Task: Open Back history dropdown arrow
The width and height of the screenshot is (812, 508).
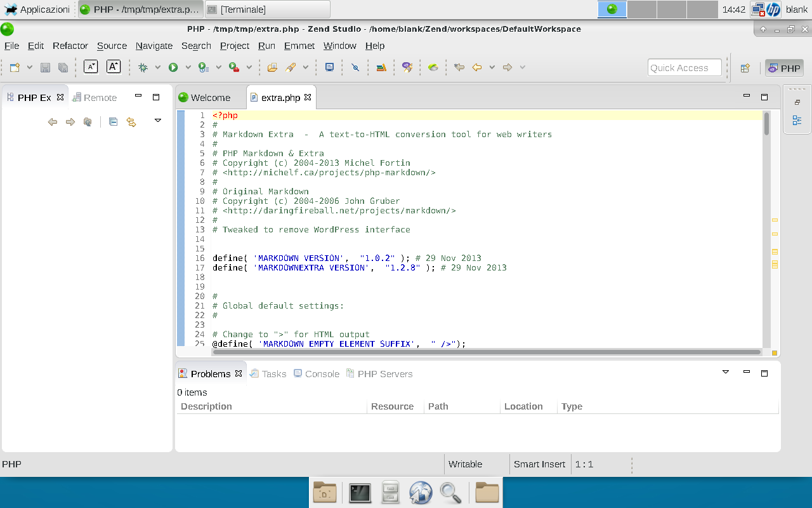Action: [x=492, y=67]
